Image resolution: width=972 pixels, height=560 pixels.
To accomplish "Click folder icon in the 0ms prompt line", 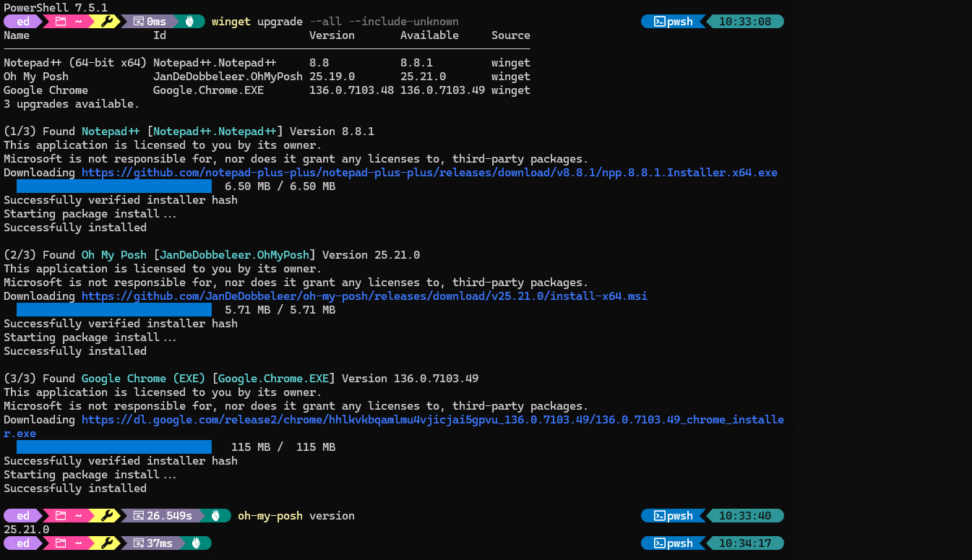I will 61,22.
